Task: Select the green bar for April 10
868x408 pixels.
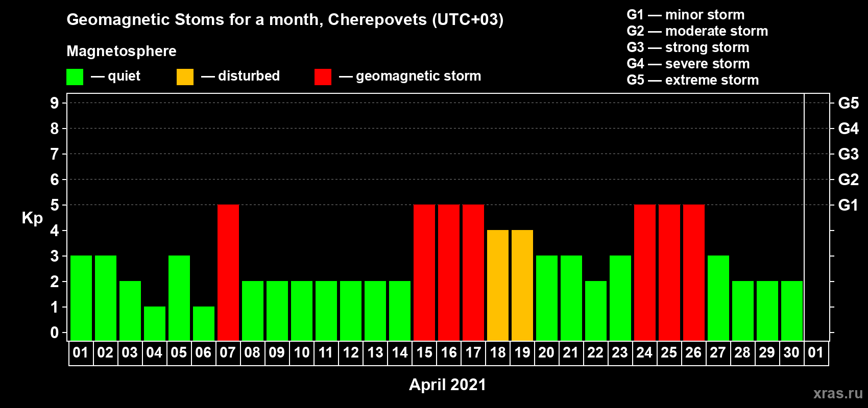Action: click(302, 311)
